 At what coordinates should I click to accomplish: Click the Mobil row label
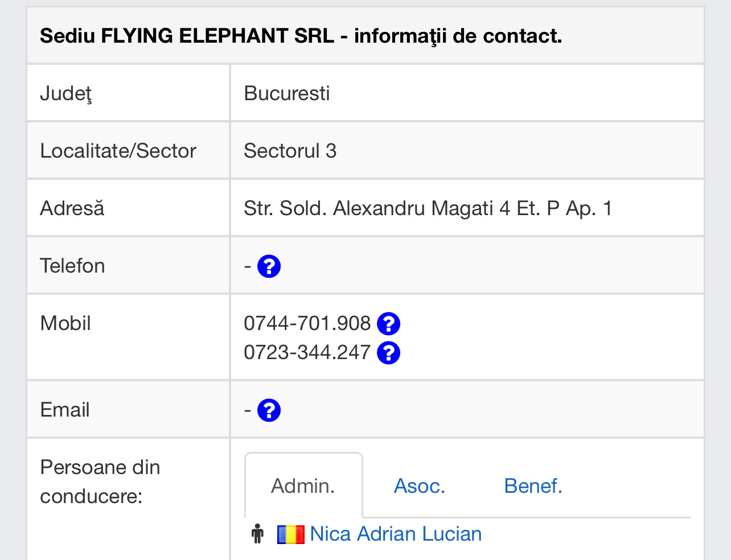(x=65, y=323)
